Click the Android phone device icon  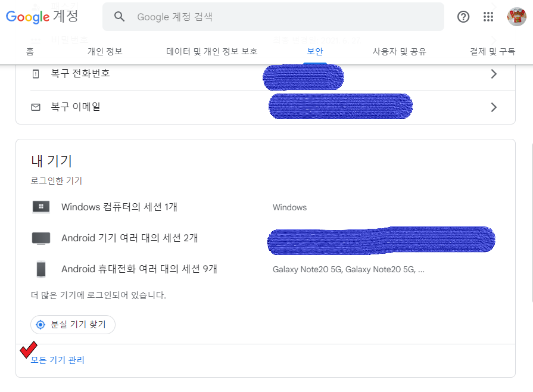pos(41,269)
